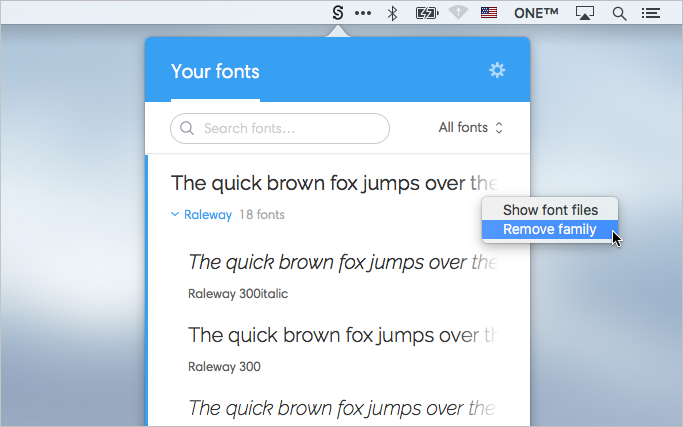Click the three-dots menu bar icon

tap(363, 13)
